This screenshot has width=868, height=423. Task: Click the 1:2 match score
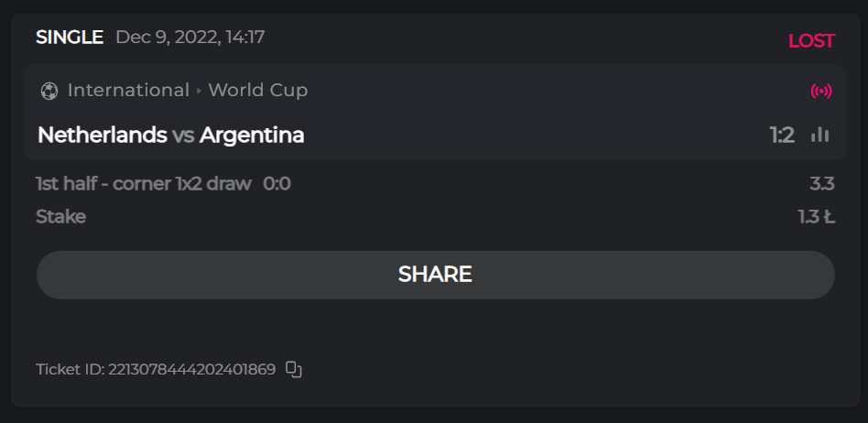(x=781, y=136)
